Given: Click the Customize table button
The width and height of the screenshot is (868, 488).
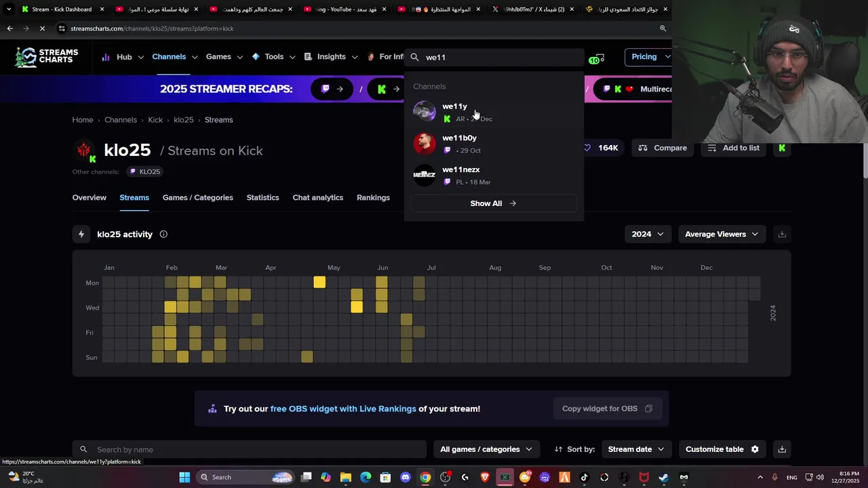Looking at the screenshot, I should (x=722, y=449).
